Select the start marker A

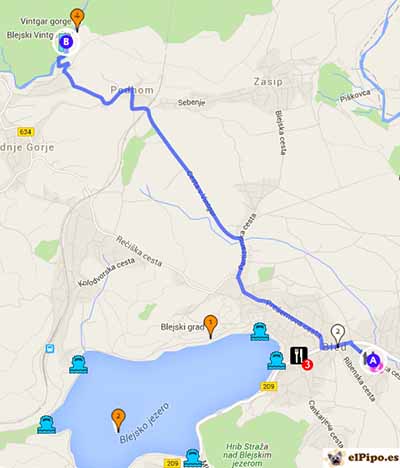(373, 360)
